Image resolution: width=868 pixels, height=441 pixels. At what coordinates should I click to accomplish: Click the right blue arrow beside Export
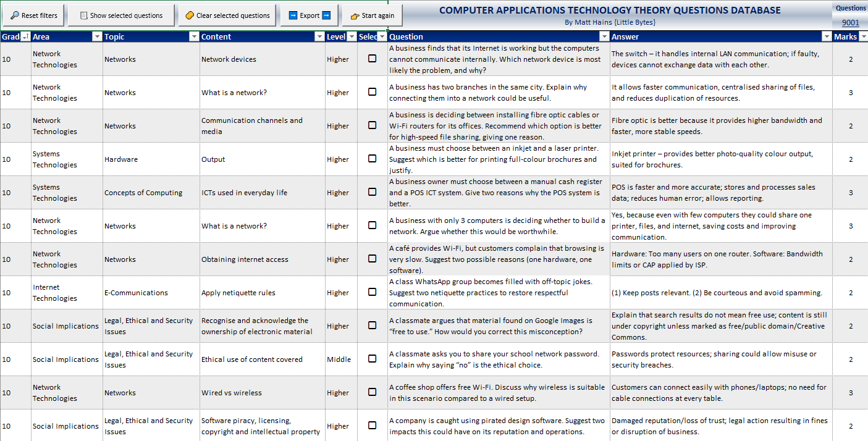pos(327,14)
